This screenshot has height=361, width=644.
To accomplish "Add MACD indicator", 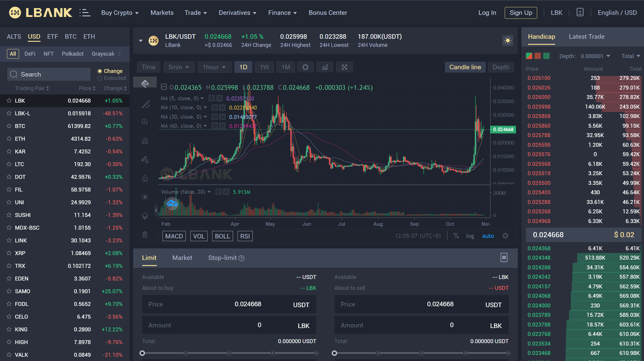I will [174, 236].
